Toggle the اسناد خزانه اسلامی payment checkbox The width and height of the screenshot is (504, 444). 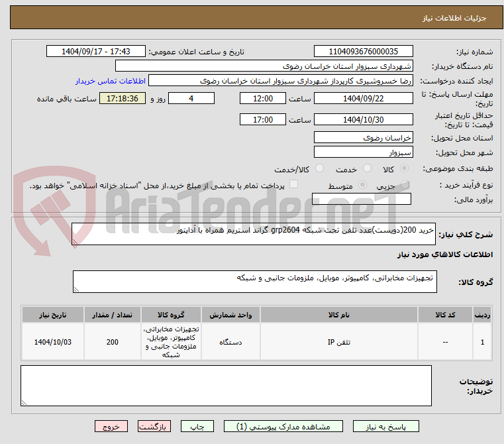[294, 184]
